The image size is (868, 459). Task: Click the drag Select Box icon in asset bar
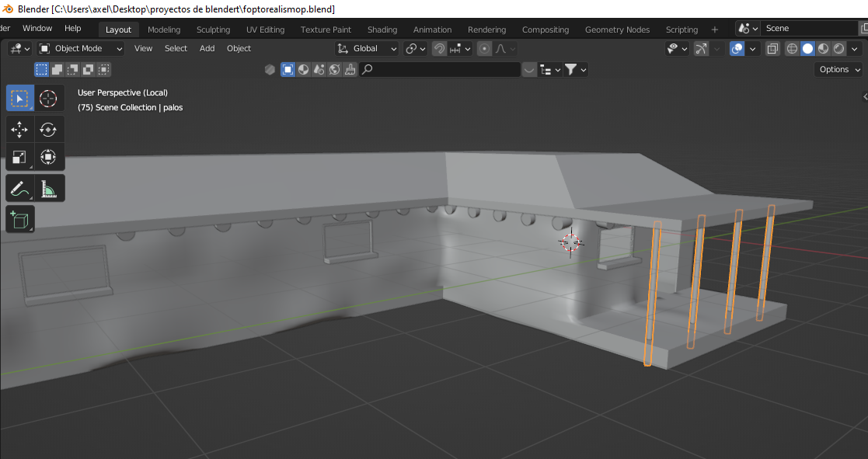tap(288, 69)
